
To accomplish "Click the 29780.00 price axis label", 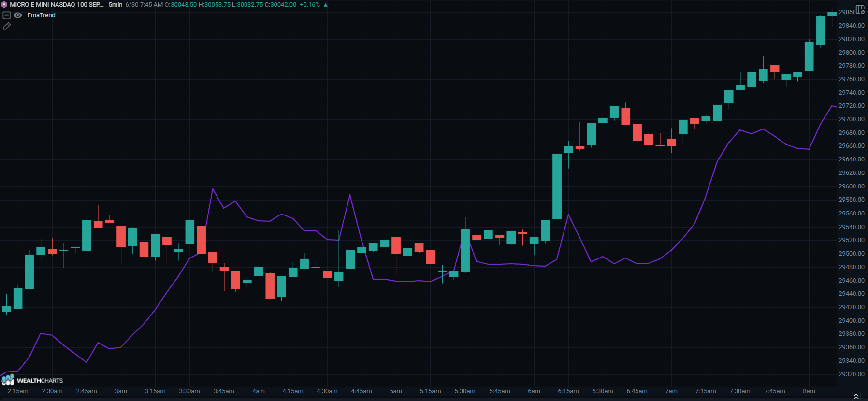I will pos(852,66).
